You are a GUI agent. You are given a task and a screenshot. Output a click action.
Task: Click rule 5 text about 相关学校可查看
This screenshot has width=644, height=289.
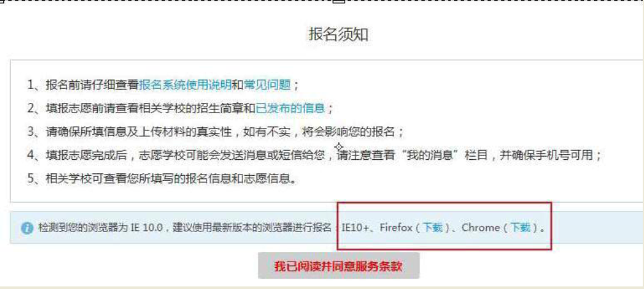161,180
